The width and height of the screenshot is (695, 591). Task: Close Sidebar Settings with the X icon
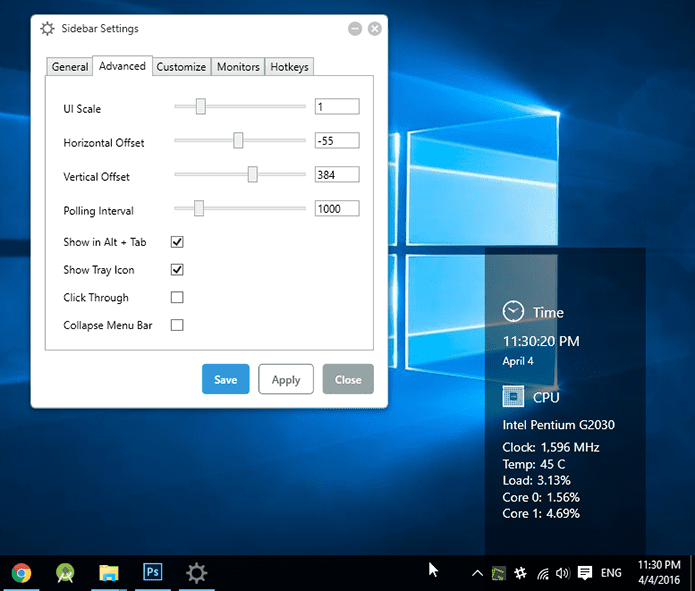tap(375, 29)
